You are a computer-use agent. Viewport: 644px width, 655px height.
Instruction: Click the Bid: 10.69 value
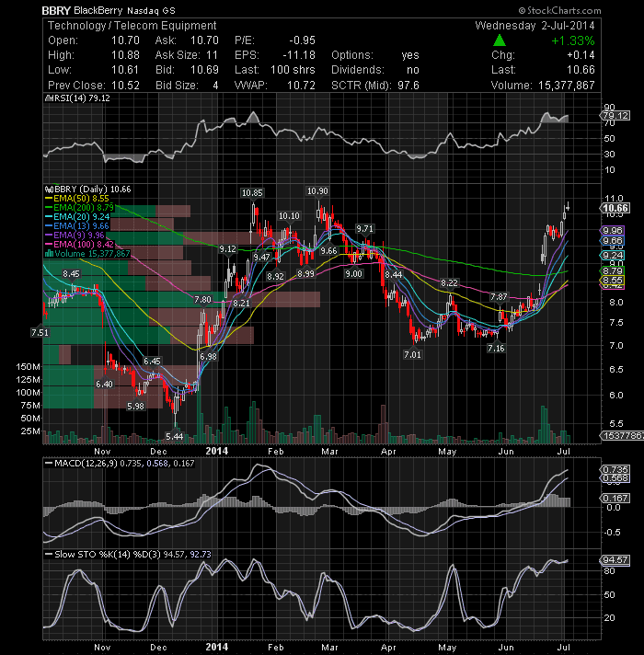point(204,70)
